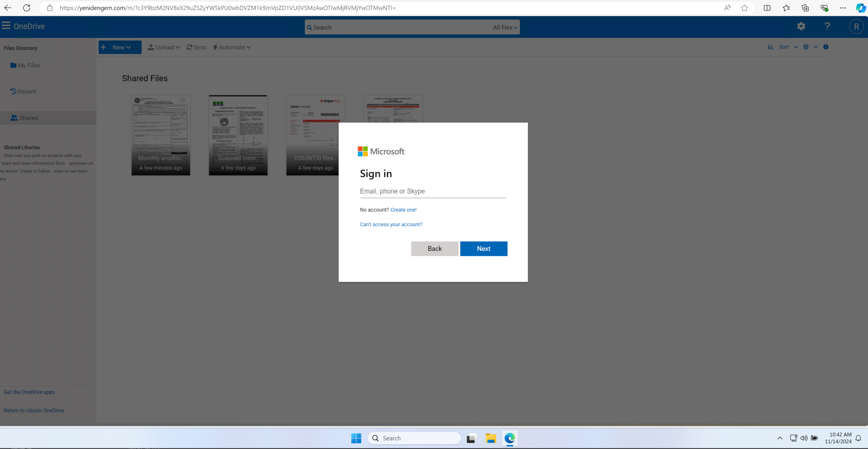Open Edge Settings and more ellipsis
This screenshot has width=868, height=449.
click(843, 8)
